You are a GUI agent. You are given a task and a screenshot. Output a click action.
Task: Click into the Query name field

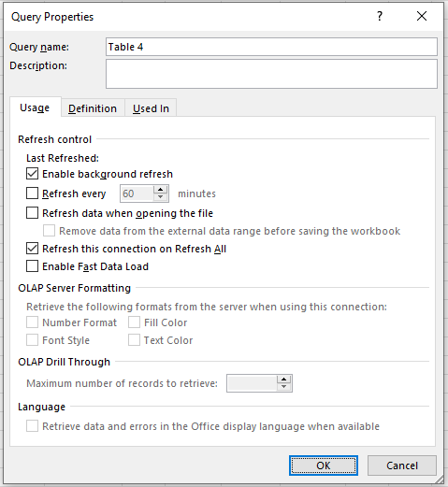[x=271, y=47]
